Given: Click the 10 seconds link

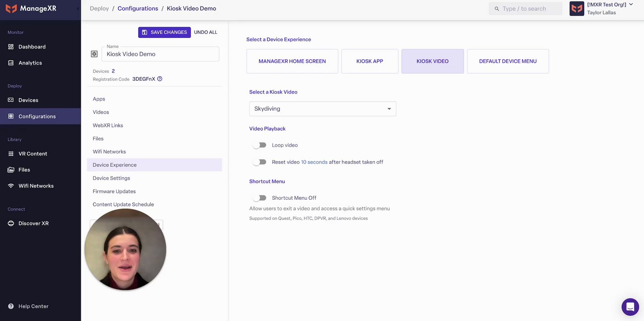Looking at the screenshot, I should pyautogui.click(x=314, y=162).
